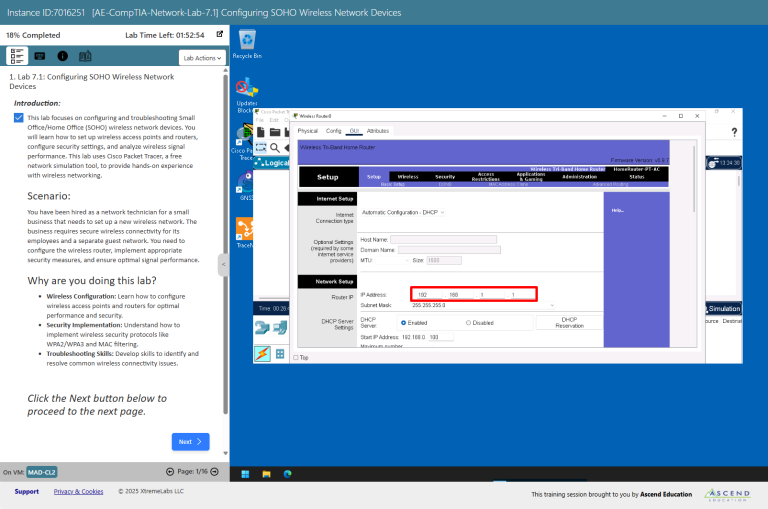Viewport: 768px width, 509px height.
Task: Click the environment clock showing 13:24:30
Action: coord(723,163)
